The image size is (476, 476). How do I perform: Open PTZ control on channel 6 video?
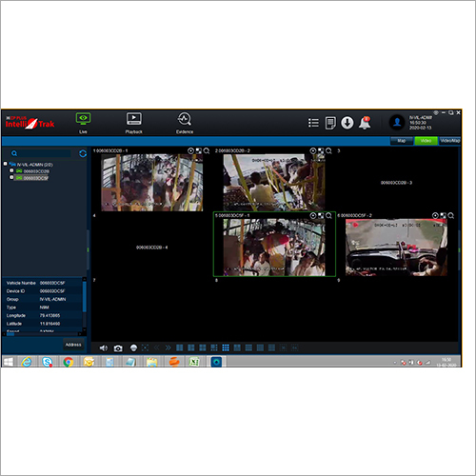(x=435, y=216)
